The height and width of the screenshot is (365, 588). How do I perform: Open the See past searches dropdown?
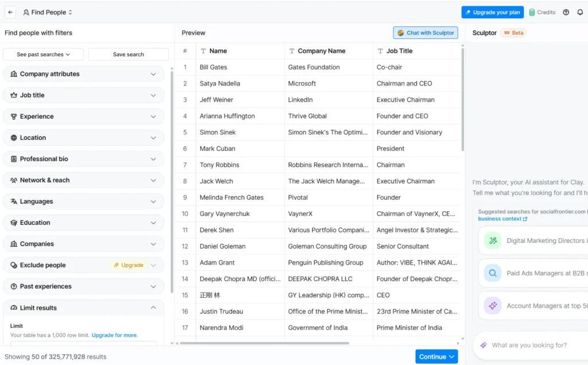pos(42,54)
